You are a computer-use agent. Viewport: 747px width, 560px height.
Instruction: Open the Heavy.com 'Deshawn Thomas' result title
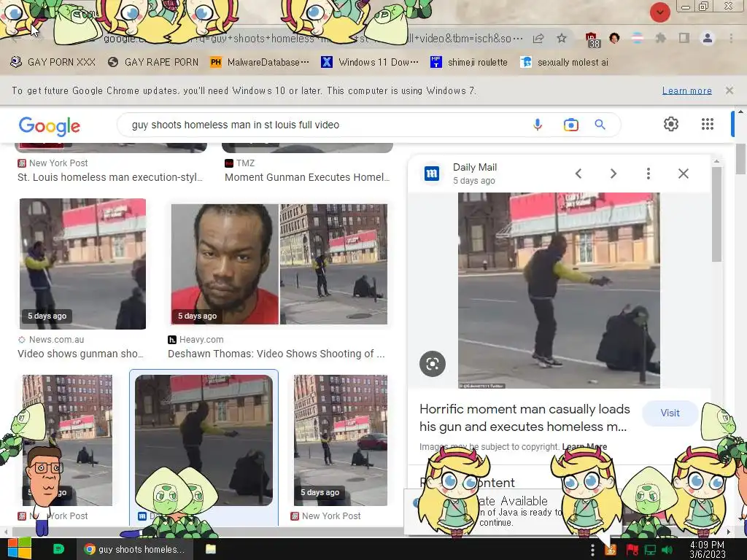click(276, 354)
